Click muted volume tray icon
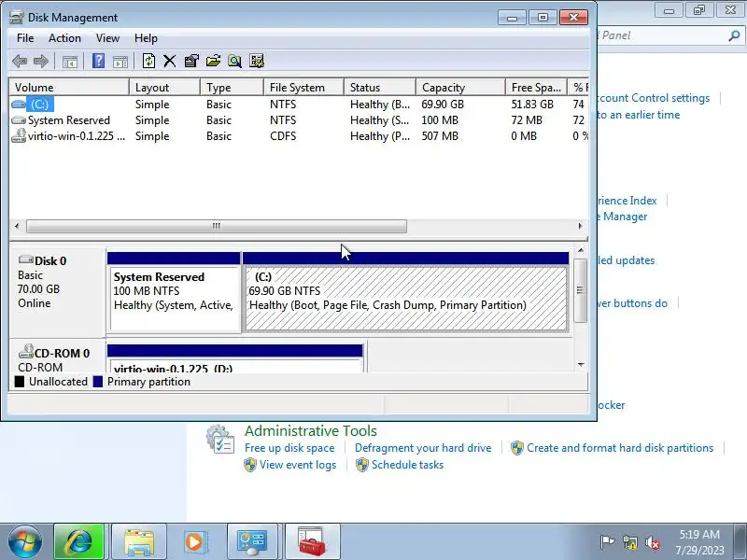 (x=652, y=542)
